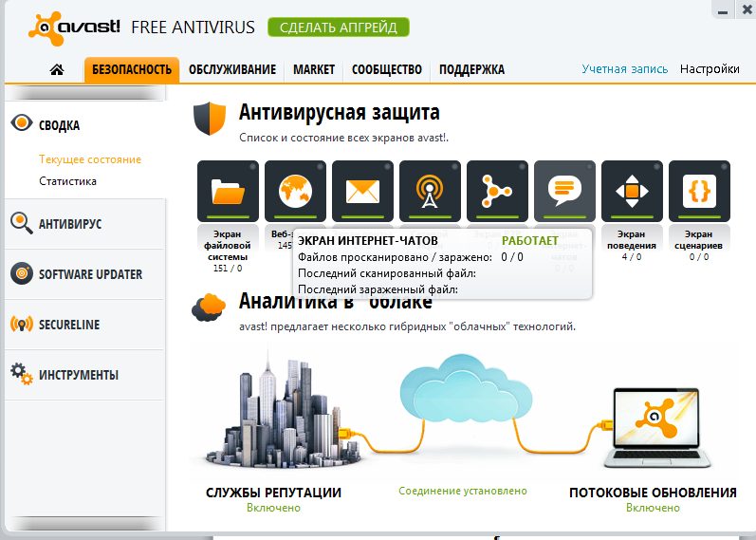Click the Соединение установлено status text
This screenshot has height=540, width=756.
[x=463, y=491]
